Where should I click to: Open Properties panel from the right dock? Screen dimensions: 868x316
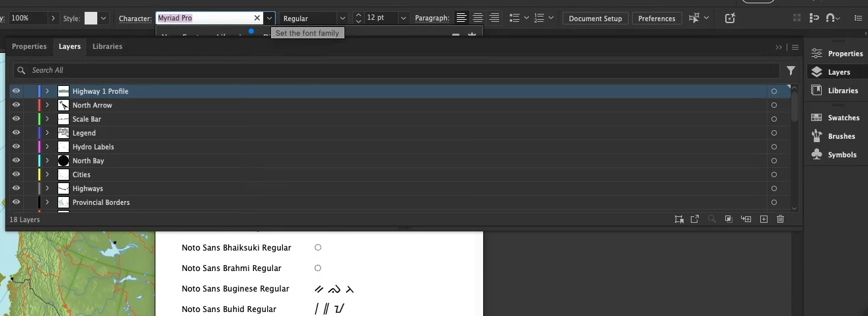[x=836, y=54]
